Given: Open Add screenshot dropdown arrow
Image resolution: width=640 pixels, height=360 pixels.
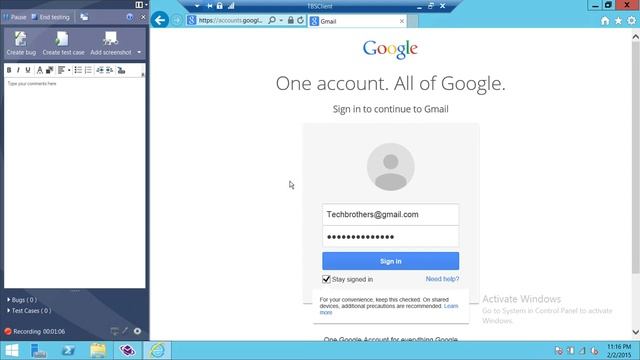Looking at the screenshot, I should click(139, 52).
